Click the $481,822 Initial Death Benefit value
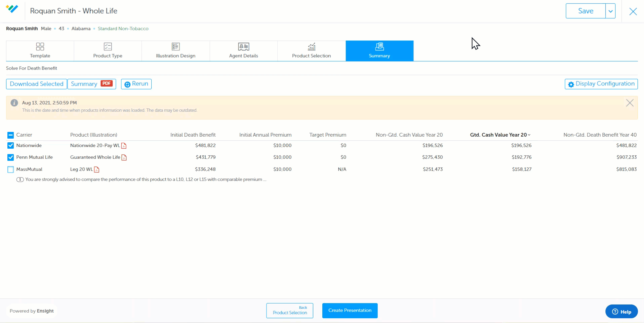Viewport: 644px width, 323px height. click(x=205, y=145)
